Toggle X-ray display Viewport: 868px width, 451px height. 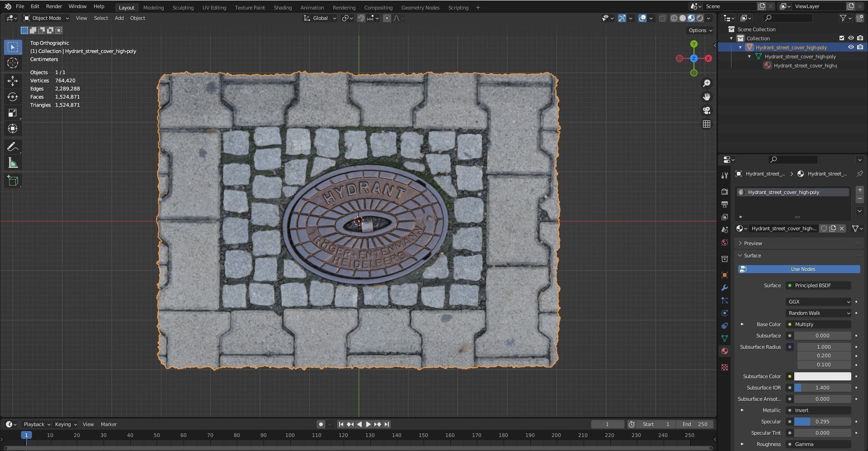click(x=662, y=18)
